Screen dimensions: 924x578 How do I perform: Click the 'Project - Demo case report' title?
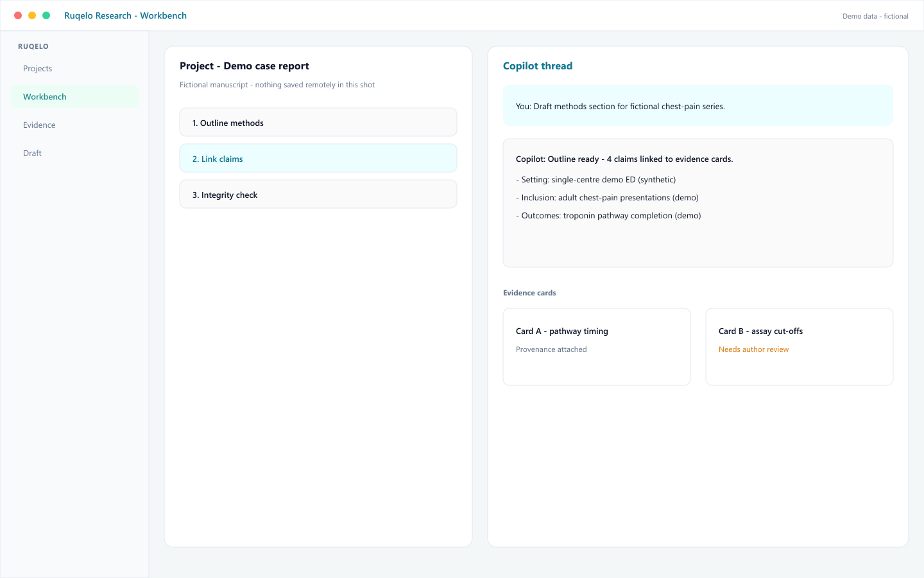[x=244, y=66]
